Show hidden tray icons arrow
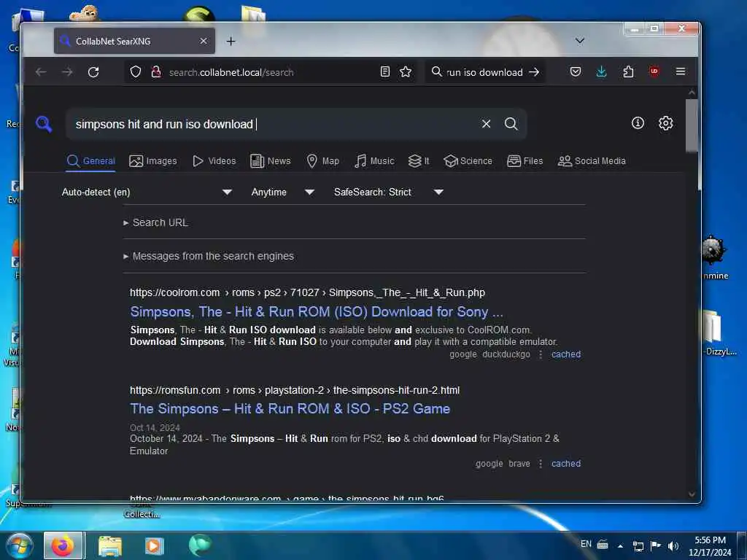 [620, 546]
